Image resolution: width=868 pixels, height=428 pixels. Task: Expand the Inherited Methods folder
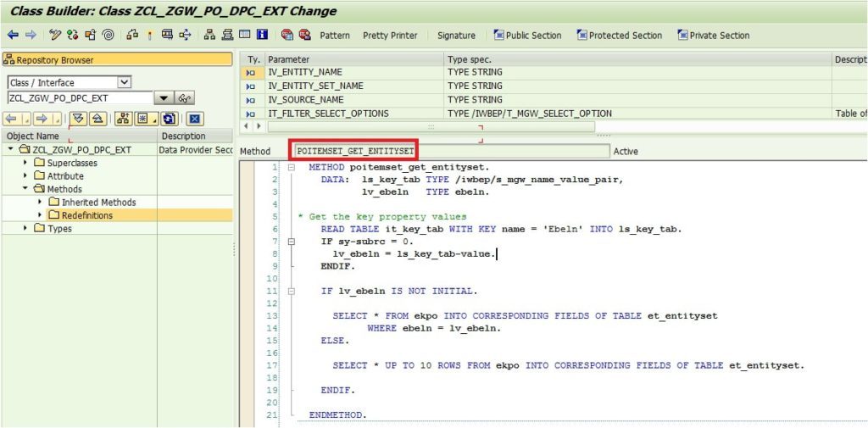coord(40,202)
